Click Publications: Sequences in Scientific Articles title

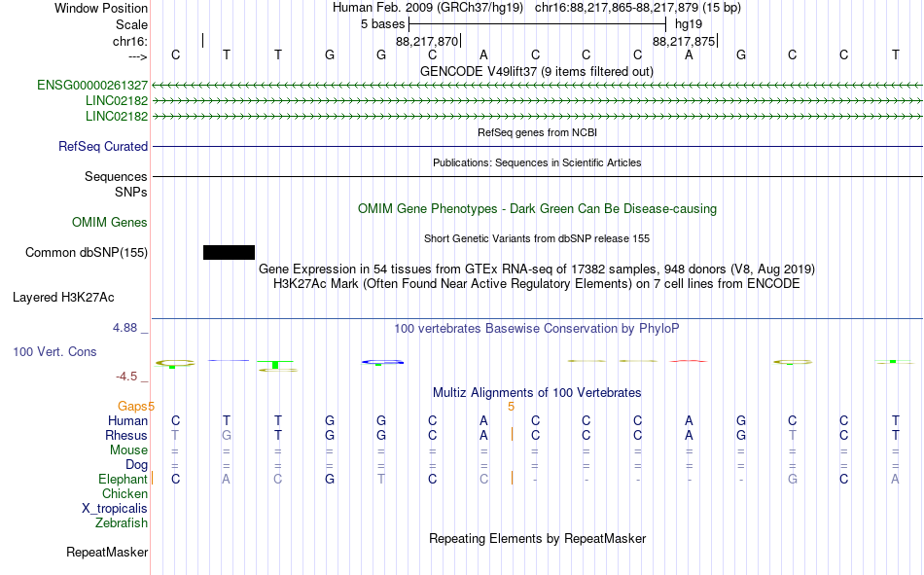pos(537,162)
